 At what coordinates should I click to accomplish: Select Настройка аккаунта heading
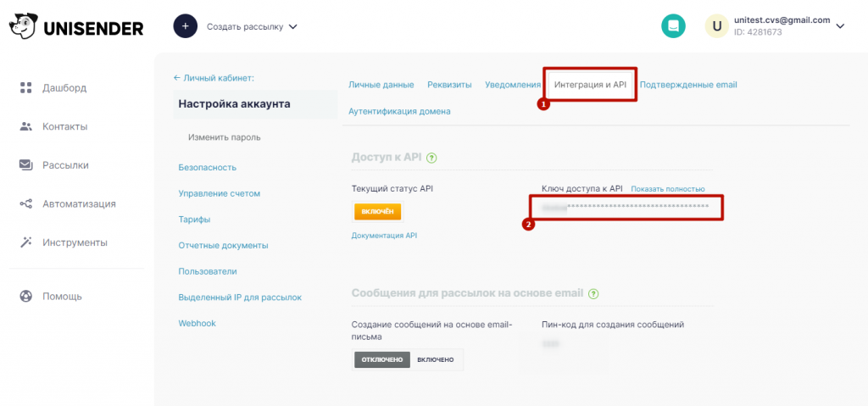[x=234, y=103]
